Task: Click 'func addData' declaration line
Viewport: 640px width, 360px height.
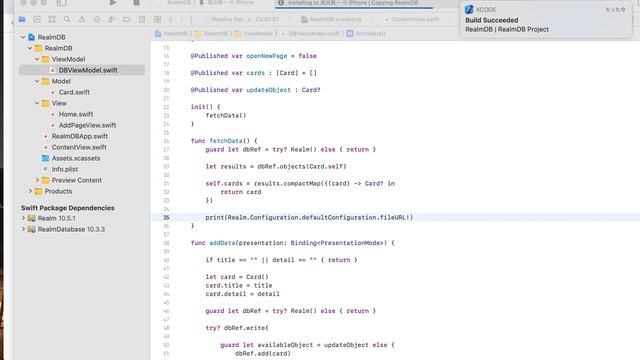Action: (292, 243)
